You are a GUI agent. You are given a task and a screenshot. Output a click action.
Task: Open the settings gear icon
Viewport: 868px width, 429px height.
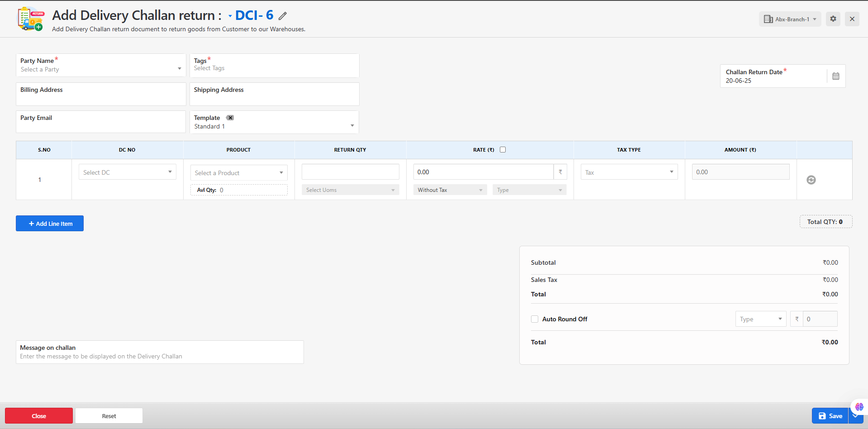click(x=833, y=19)
